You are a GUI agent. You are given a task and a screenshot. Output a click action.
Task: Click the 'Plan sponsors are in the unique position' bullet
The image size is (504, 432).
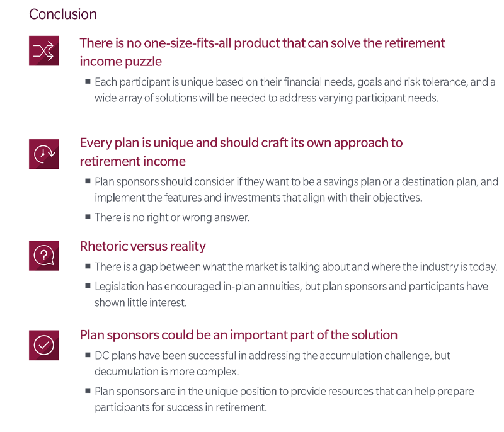284,399
